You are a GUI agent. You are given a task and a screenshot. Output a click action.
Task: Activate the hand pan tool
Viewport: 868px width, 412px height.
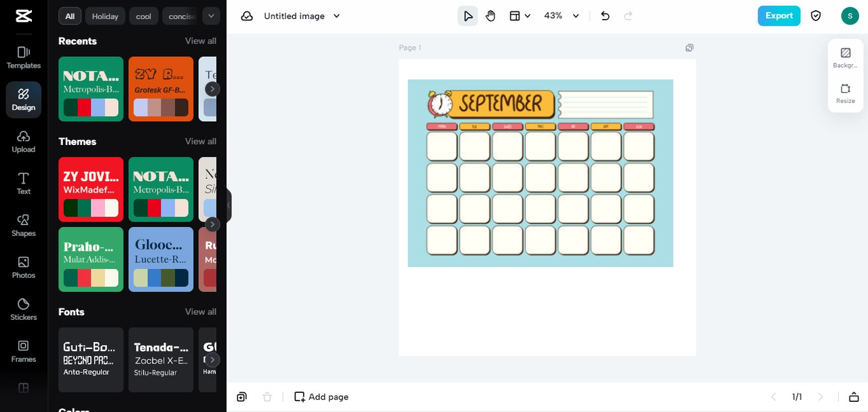tap(490, 16)
